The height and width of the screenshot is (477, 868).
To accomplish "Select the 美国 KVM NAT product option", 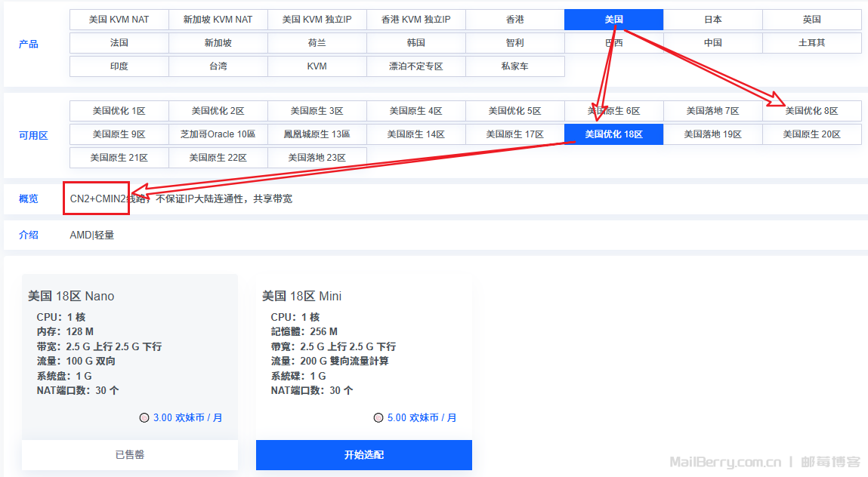I will (119, 20).
